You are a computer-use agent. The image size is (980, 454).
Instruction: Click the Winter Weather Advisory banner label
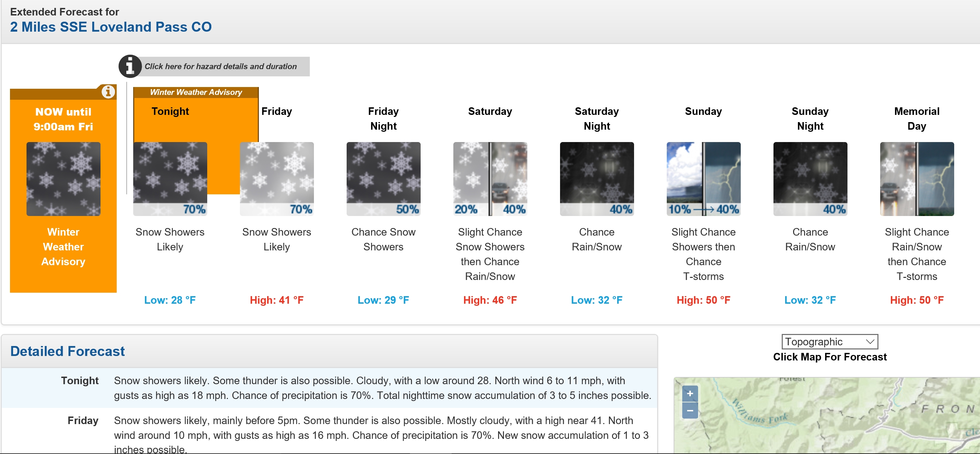[196, 92]
